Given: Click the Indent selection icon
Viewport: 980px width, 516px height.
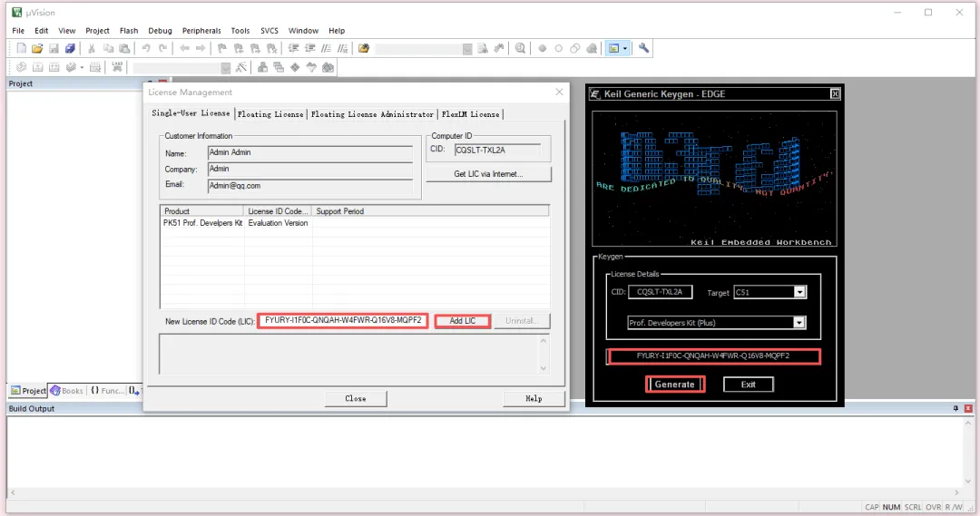Looking at the screenshot, I should click(x=293, y=48).
